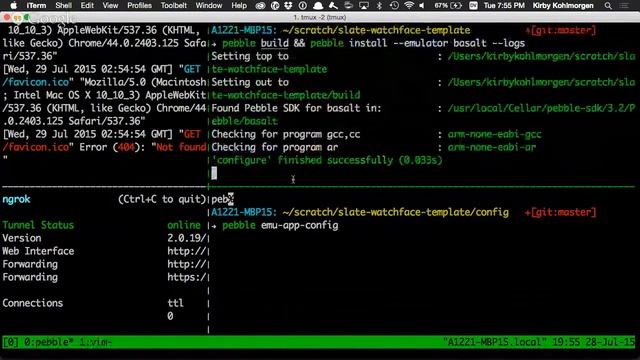The height and width of the screenshot is (360, 640).
Task: Open the volume control
Action: [x=422, y=5]
